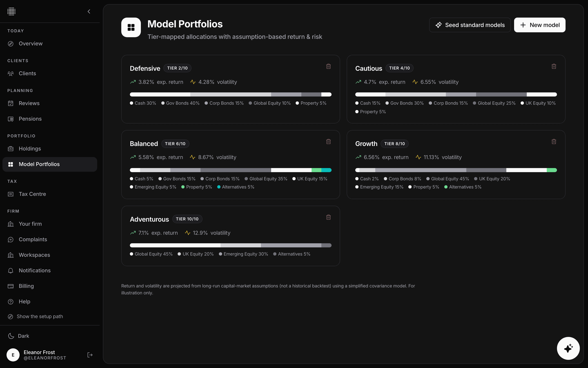Open the Holdings page
This screenshot has height=368, width=588.
[x=50, y=149]
